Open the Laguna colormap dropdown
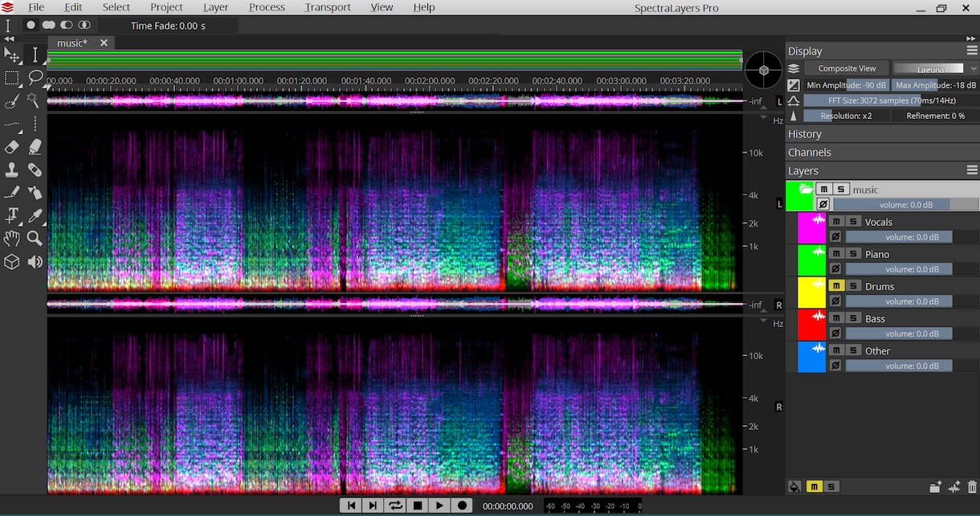This screenshot has height=516, width=980. click(932, 69)
